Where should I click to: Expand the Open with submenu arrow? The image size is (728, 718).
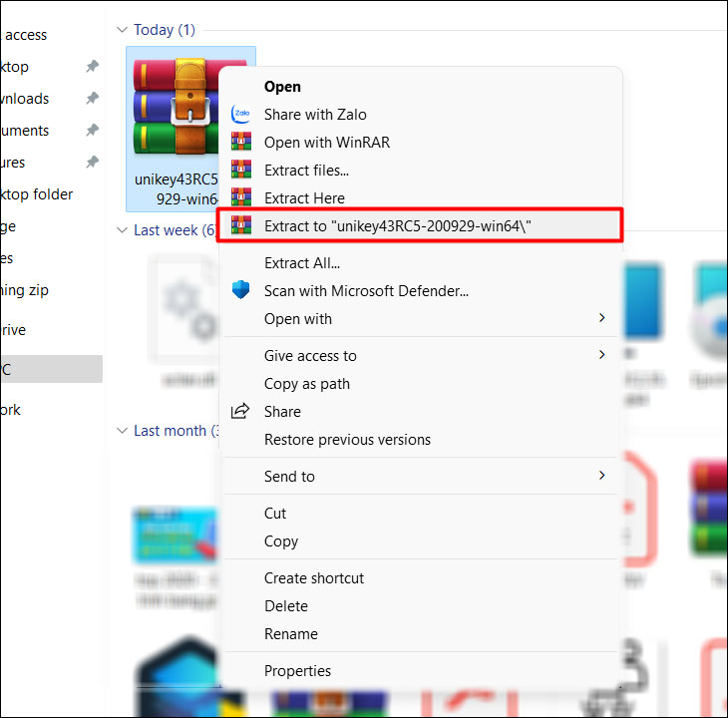coord(601,319)
